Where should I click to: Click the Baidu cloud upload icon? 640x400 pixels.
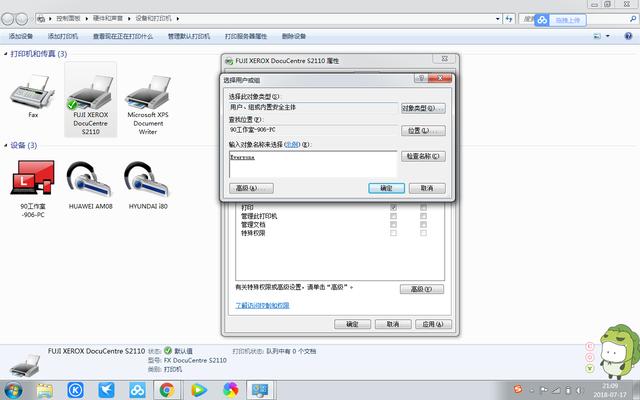tap(542, 20)
